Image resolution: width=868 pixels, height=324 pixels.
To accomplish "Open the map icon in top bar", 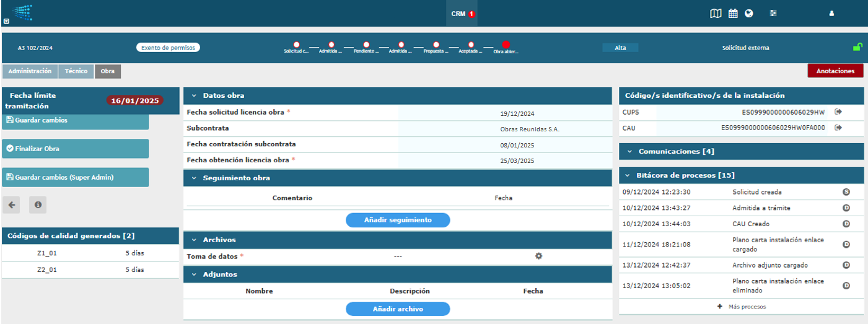I will coord(716,14).
